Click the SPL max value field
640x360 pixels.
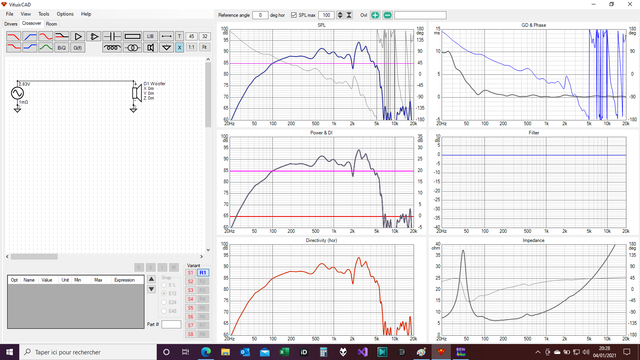[326, 15]
